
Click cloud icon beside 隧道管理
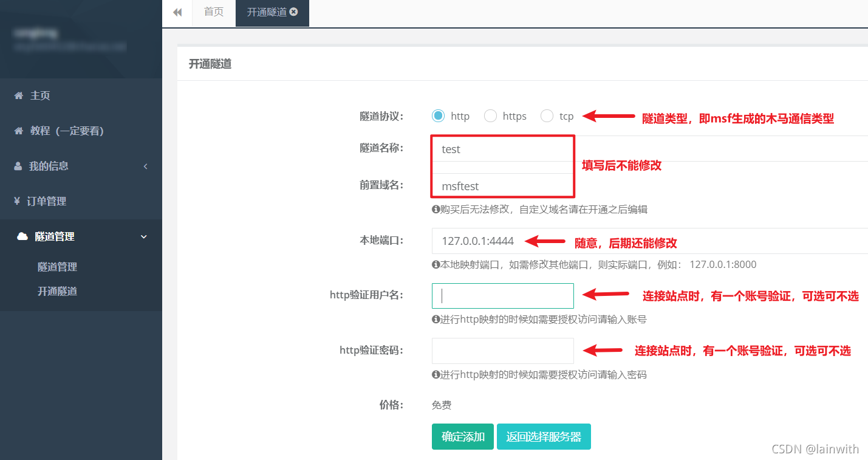22,236
